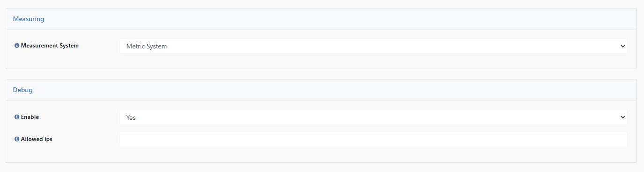Image resolution: width=644 pixels, height=172 pixels.
Task: Click the info icon next to Enable
Action: coord(17,117)
